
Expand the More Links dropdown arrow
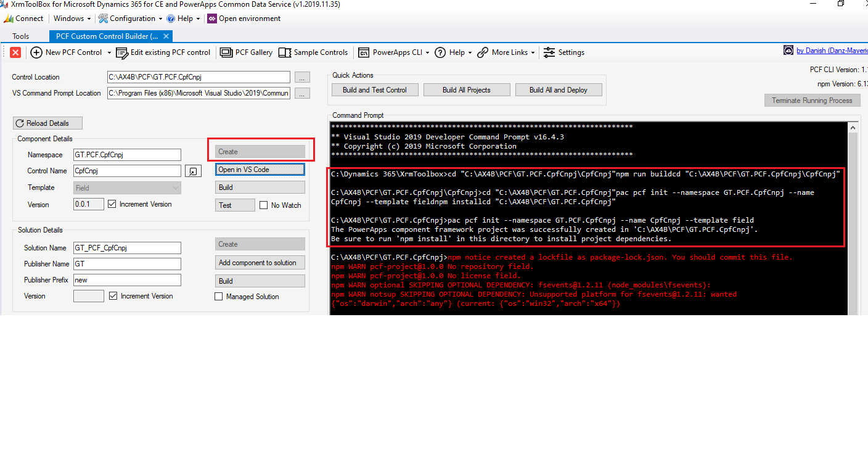(x=533, y=52)
